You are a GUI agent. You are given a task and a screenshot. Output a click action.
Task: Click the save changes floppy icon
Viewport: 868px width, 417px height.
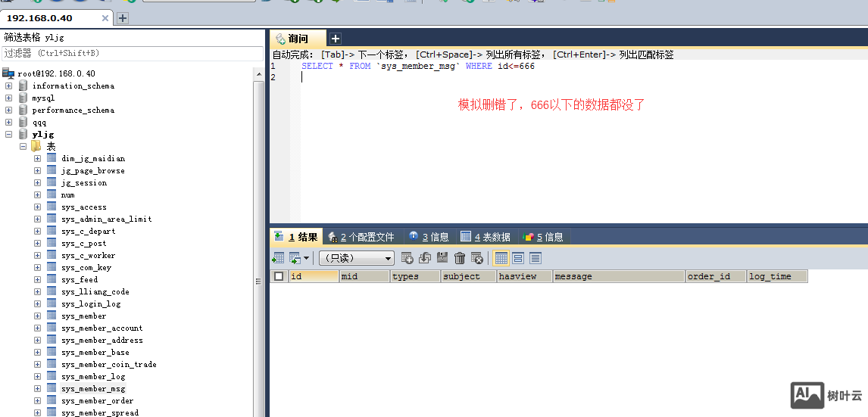point(442,258)
